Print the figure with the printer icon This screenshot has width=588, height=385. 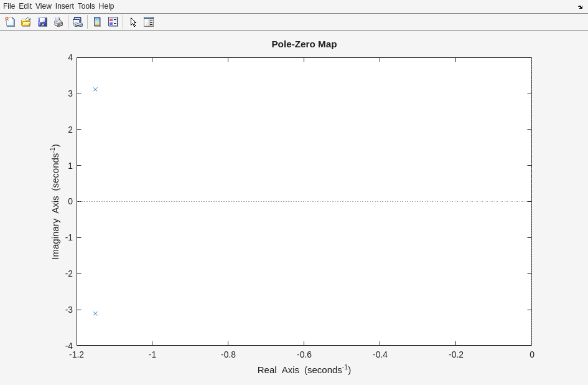[58, 22]
